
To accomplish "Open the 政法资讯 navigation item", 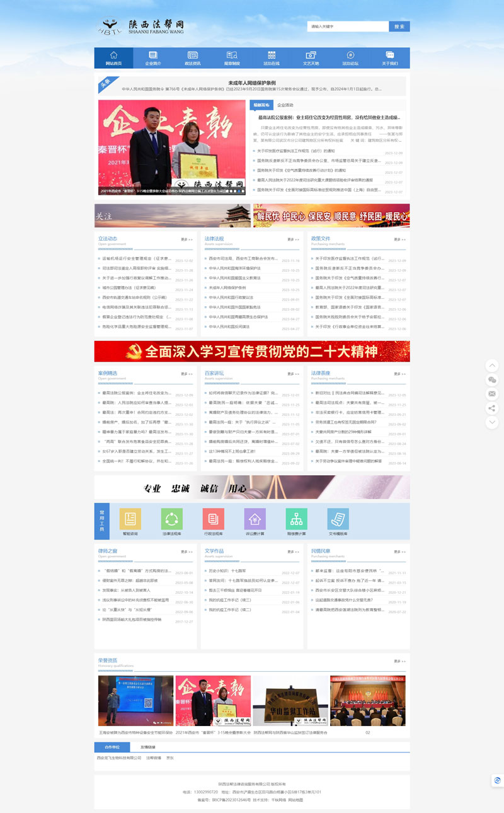I will [193, 58].
